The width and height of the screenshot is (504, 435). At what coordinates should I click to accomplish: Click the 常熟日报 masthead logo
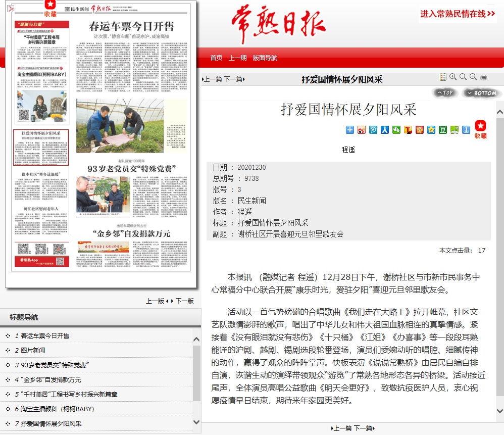tap(278, 24)
